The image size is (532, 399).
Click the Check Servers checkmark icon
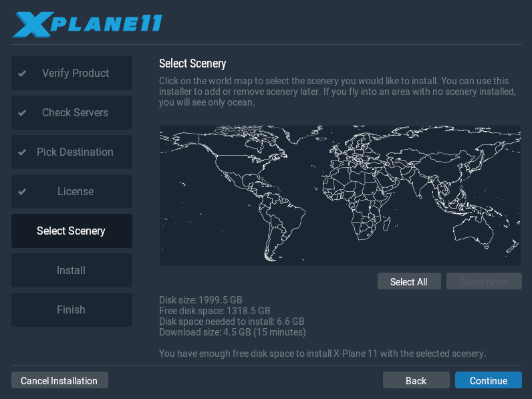22,113
